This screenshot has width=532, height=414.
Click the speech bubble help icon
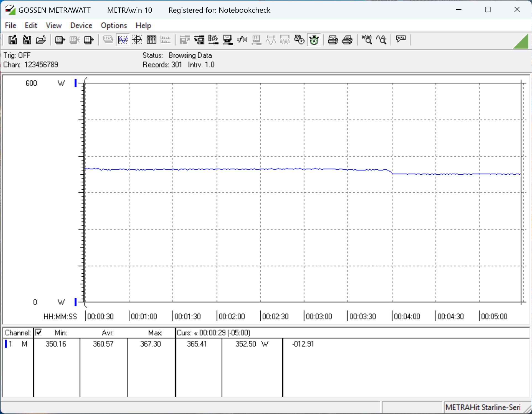tap(401, 39)
